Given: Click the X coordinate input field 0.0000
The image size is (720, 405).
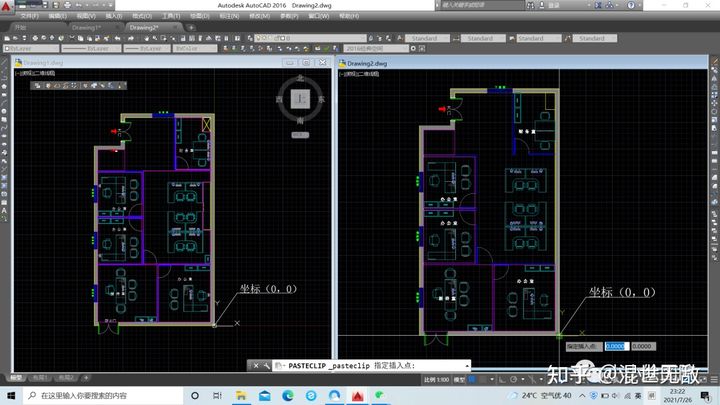Looking at the screenshot, I should [616, 346].
